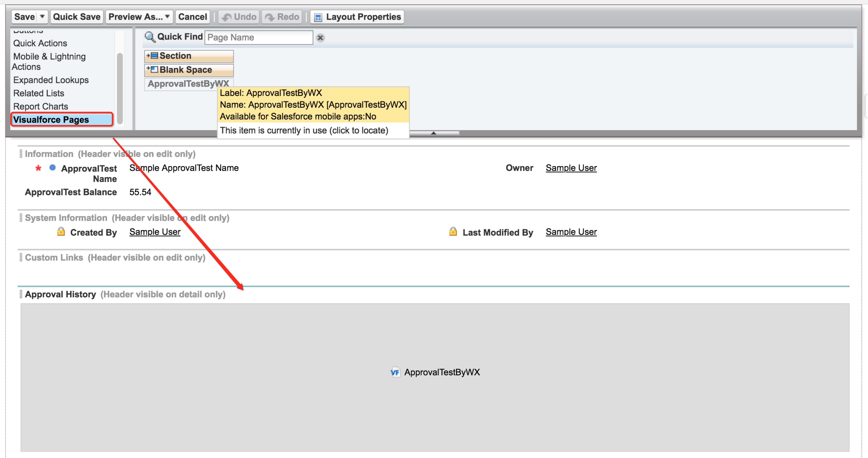Clear the Quick Find search with the x icon
The height and width of the screenshot is (458, 868).
point(320,38)
